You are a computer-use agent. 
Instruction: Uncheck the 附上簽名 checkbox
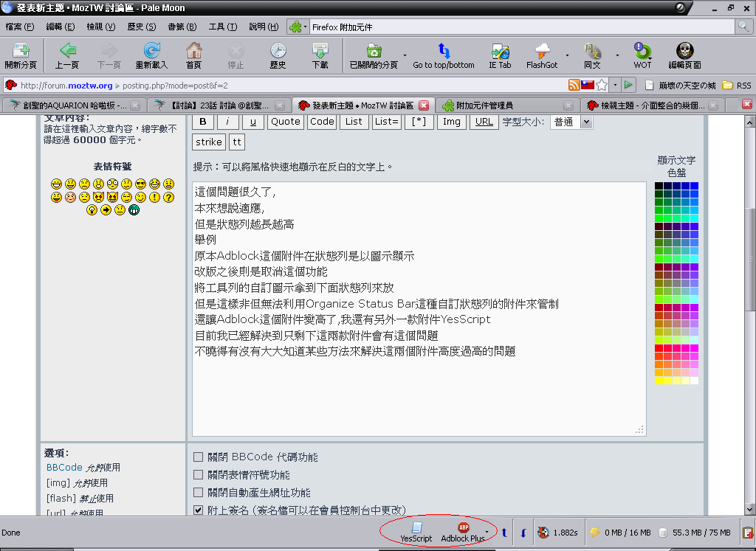[198, 510]
